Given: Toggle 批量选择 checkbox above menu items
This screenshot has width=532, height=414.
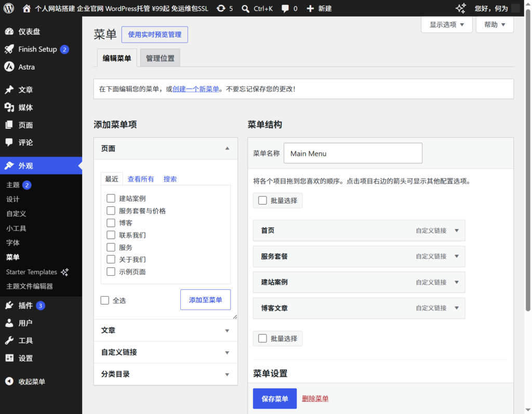Looking at the screenshot, I should 262,200.
